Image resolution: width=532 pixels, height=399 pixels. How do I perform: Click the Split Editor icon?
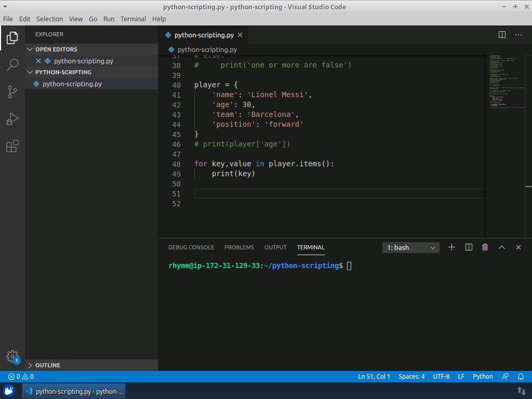pos(502,35)
